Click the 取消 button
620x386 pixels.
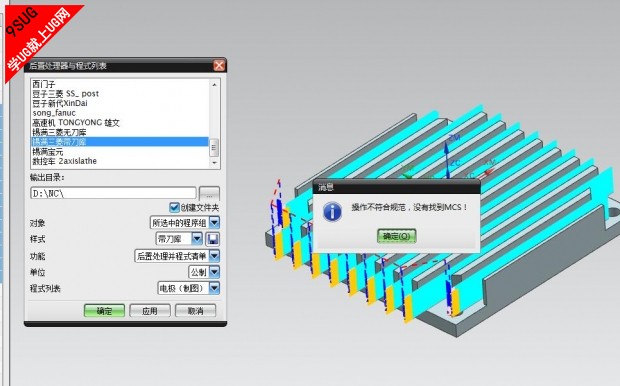tap(195, 311)
